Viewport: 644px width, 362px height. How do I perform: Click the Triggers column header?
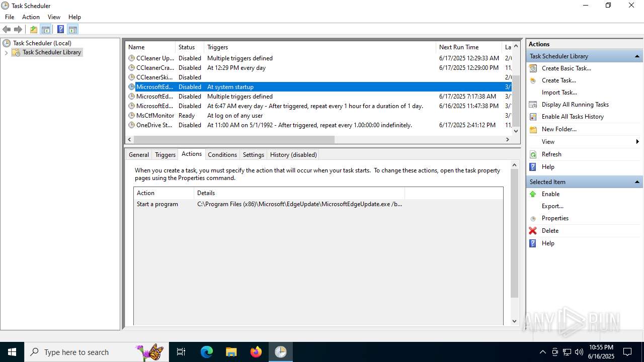point(320,47)
